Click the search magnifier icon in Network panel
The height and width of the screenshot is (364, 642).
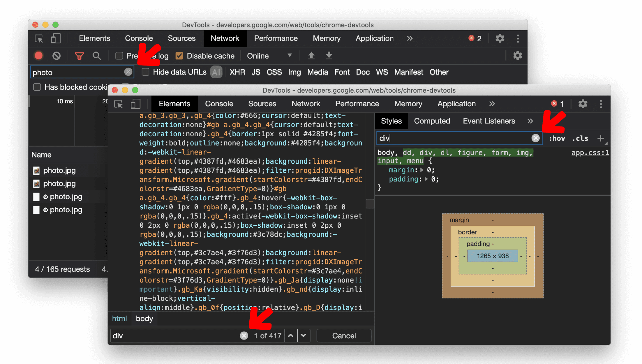(x=97, y=56)
